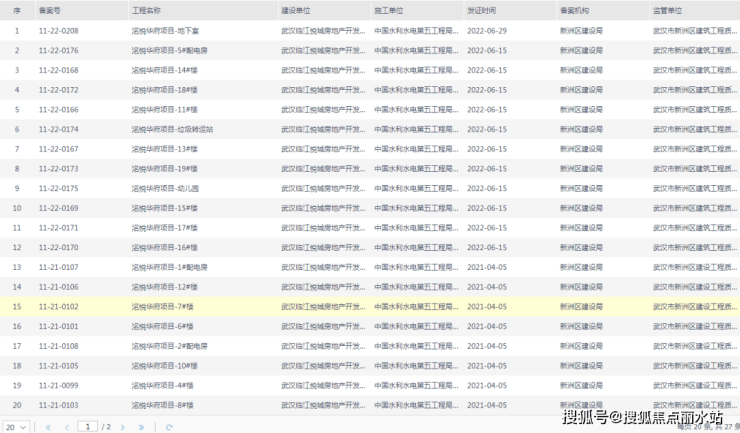Select record number 11-21-0103
740x433 pixels.
59,405
